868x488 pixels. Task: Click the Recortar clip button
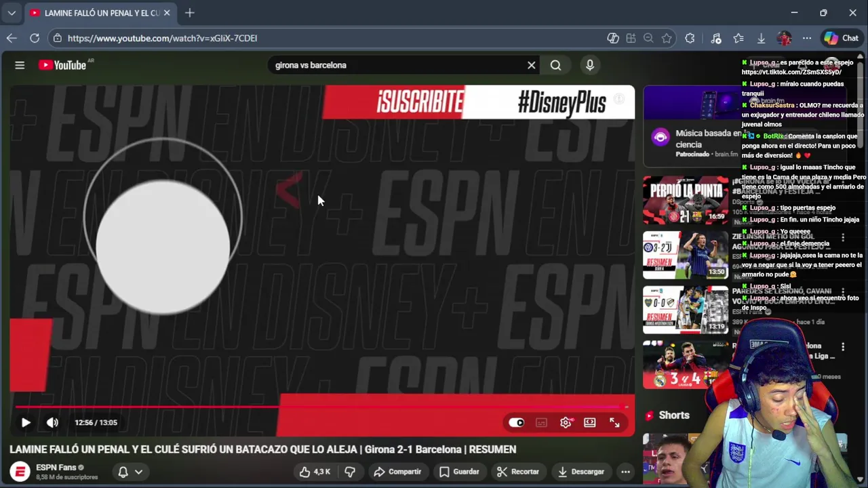tap(517, 472)
